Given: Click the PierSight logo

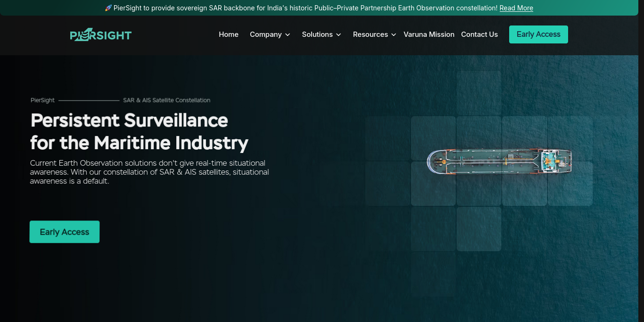Looking at the screenshot, I should tap(101, 34).
